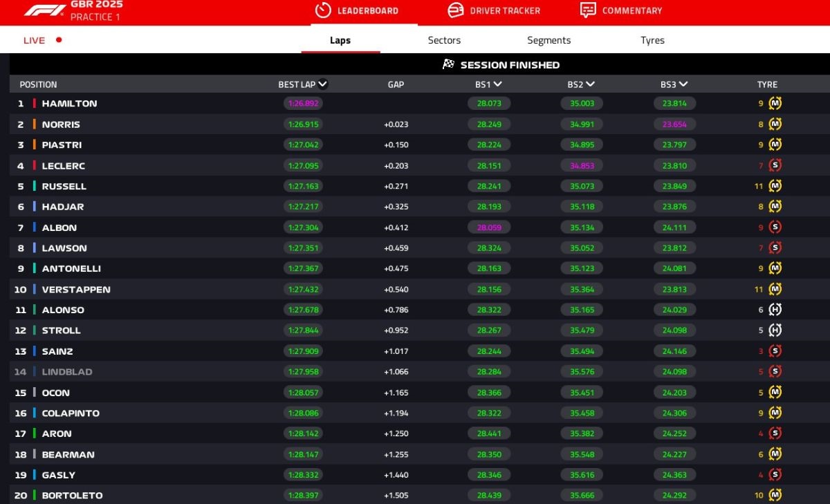The height and width of the screenshot is (504, 830).
Task: Expand the BS3 column dropdown
Action: tap(683, 84)
